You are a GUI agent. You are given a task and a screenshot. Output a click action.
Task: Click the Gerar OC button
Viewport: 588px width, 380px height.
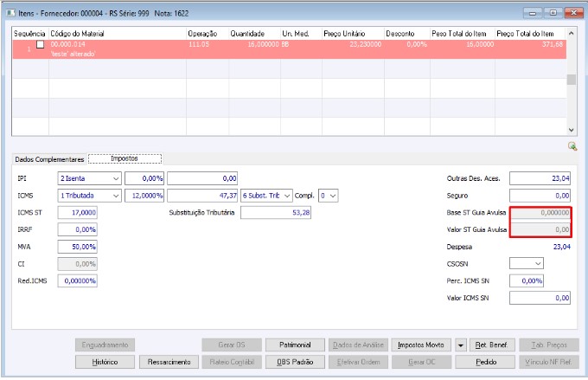tap(421, 362)
